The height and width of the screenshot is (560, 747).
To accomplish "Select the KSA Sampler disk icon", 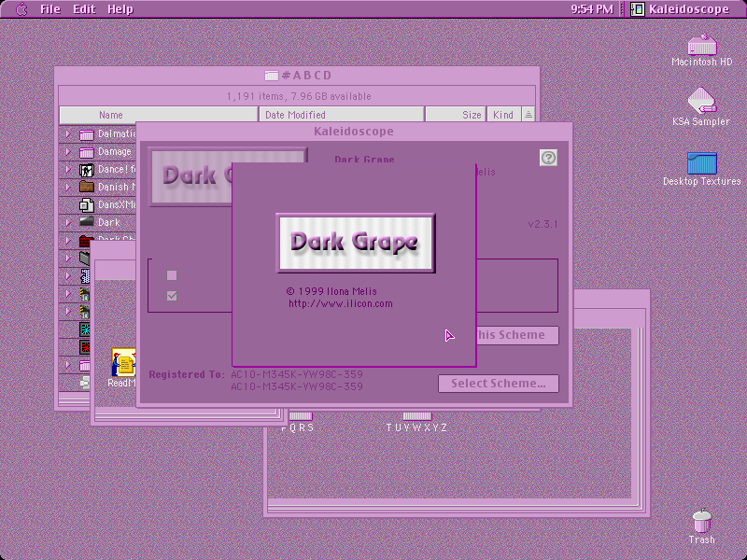I will pos(702,101).
